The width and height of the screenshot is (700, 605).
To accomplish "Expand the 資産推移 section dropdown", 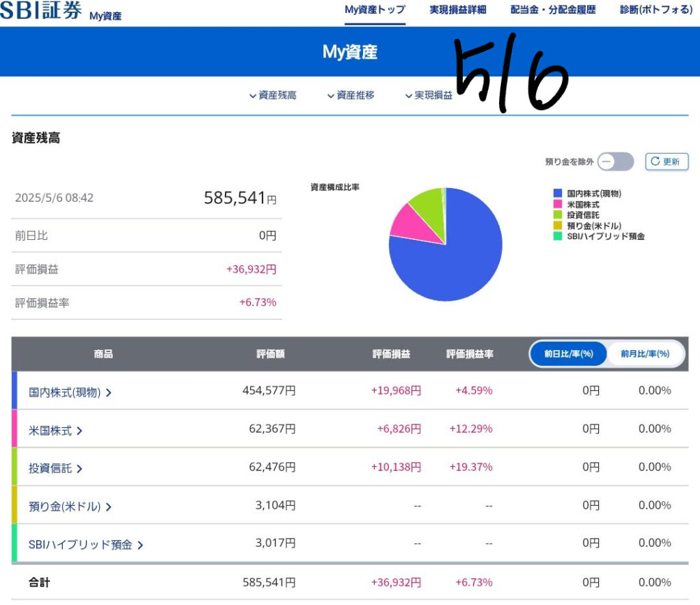I will (351, 96).
